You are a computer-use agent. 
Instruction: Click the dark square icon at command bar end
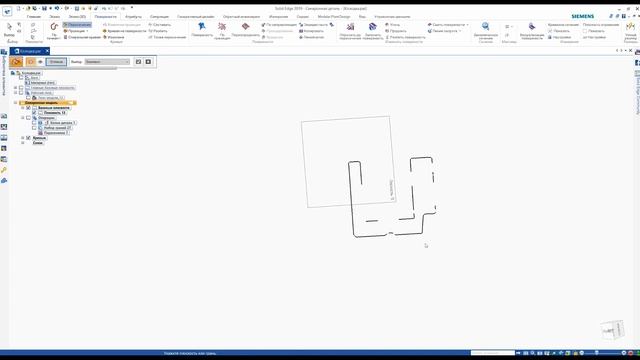pyautogui.click(x=148, y=62)
